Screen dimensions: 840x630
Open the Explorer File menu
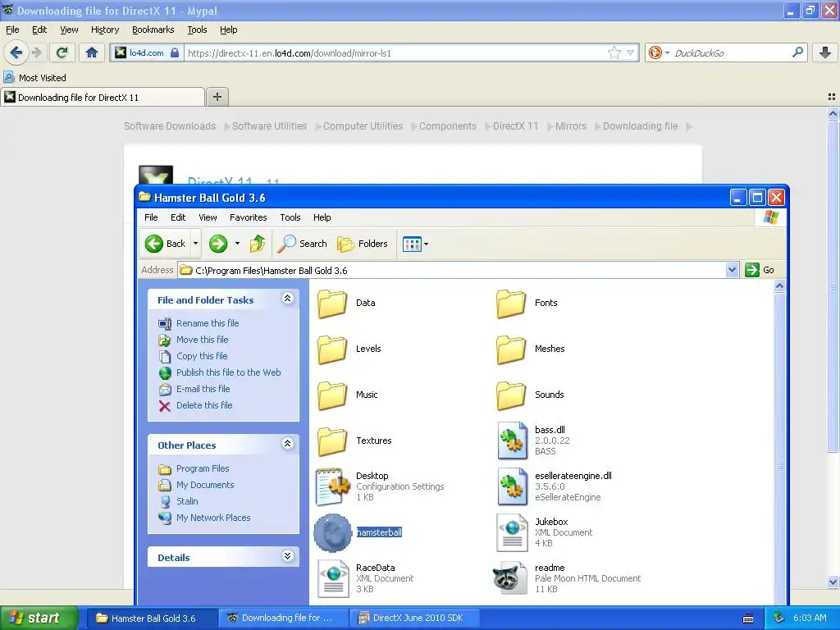point(151,217)
